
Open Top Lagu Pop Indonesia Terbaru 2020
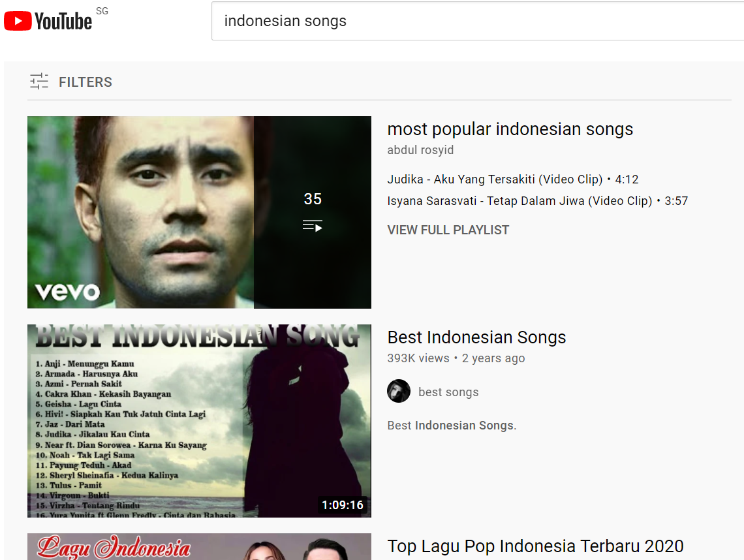point(535,546)
